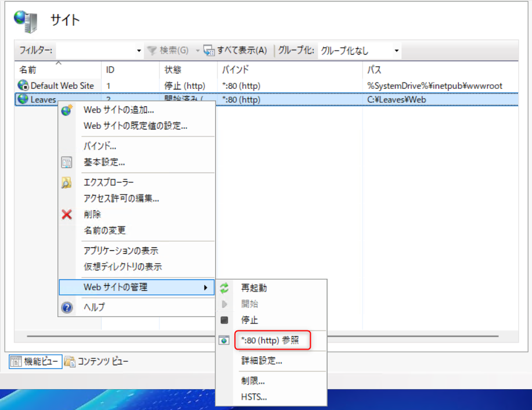Expand the Web サイトの管理 submenu

tap(136, 287)
